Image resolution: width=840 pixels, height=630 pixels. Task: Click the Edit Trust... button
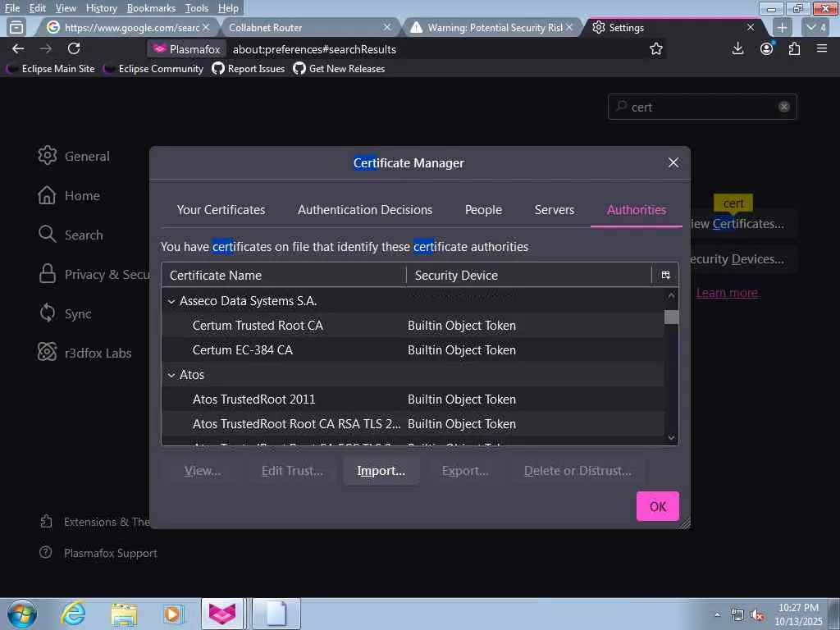click(x=292, y=470)
